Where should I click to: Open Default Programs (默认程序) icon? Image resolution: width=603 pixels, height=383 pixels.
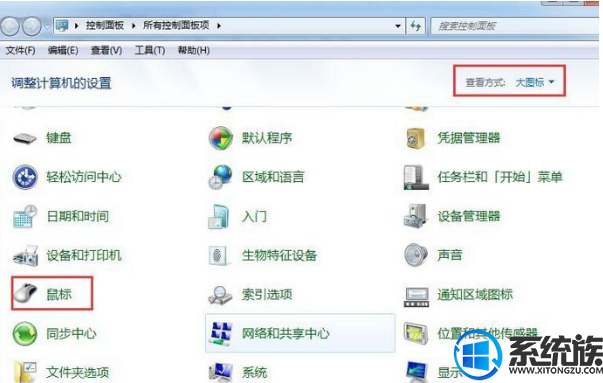click(221, 138)
